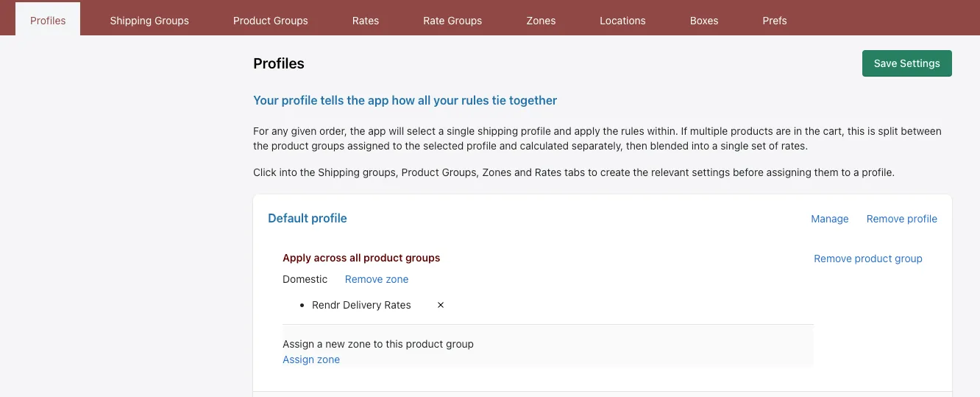Switch to the Zones tab
The height and width of the screenshot is (397, 980).
pyautogui.click(x=541, y=21)
